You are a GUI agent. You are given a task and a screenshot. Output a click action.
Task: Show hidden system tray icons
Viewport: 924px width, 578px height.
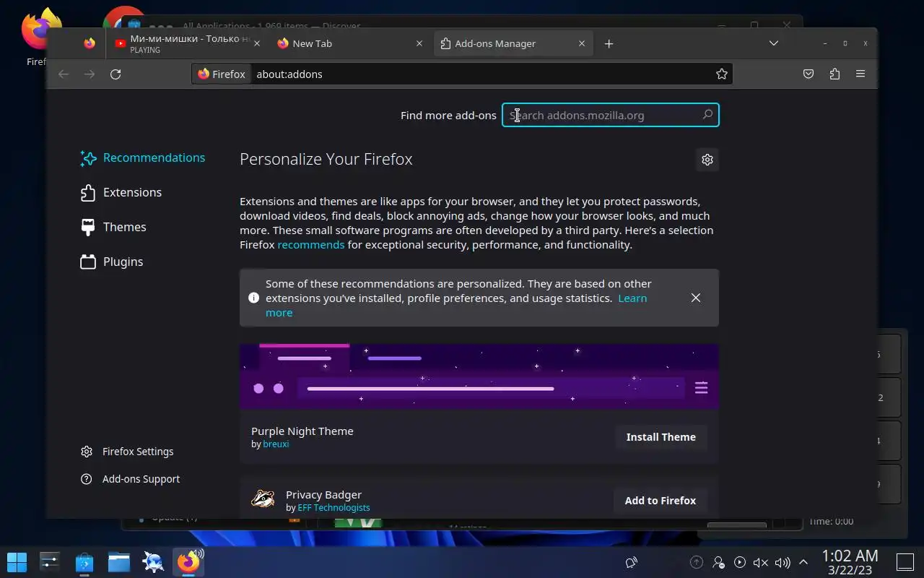(x=803, y=562)
